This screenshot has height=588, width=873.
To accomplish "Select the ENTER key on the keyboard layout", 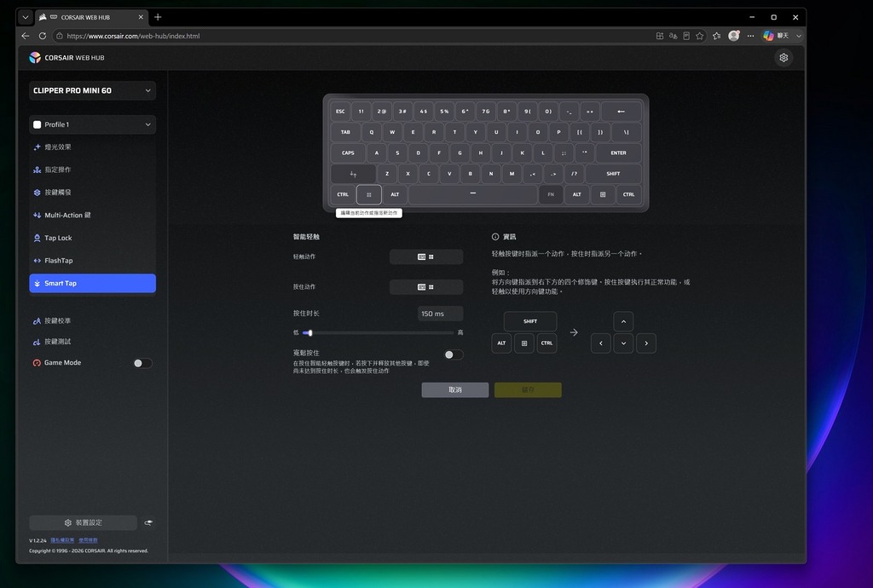I will click(618, 153).
